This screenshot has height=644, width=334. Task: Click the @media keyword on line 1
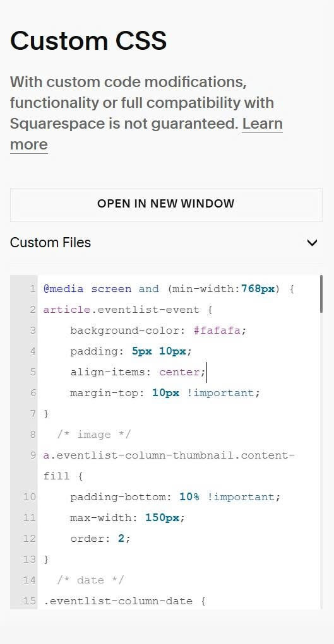click(63, 289)
